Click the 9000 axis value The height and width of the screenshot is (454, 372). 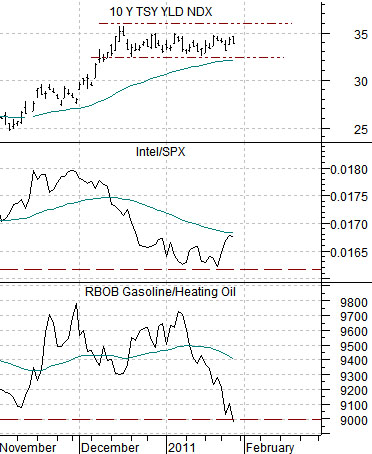point(354,421)
